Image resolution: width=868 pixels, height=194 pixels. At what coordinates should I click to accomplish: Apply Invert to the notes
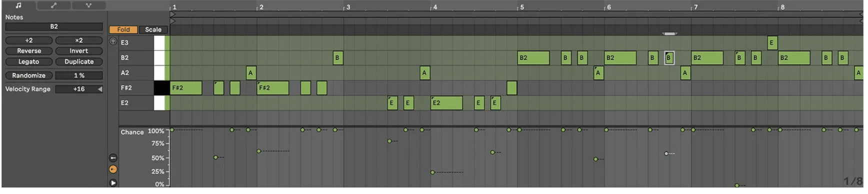[79, 51]
